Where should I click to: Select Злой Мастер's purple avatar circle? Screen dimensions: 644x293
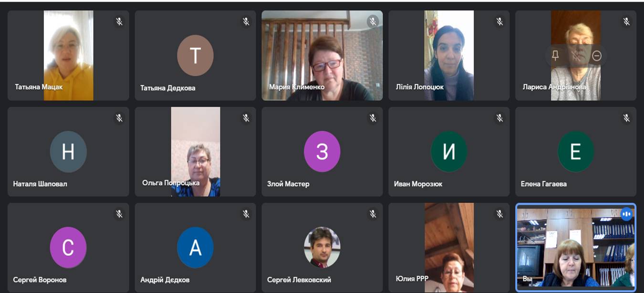pos(322,152)
